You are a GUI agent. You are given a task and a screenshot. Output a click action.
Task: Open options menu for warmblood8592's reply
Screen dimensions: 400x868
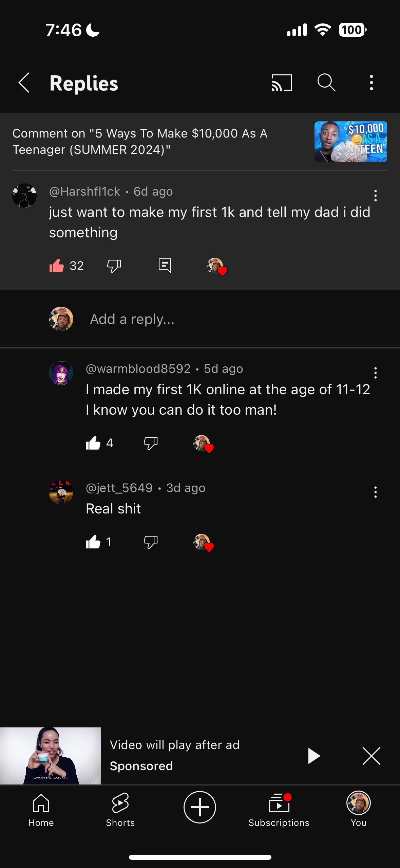(x=375, y=373)
